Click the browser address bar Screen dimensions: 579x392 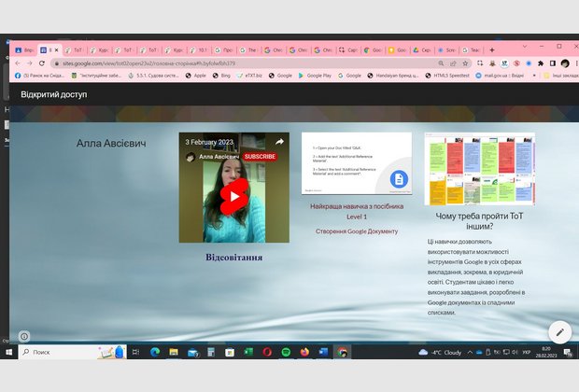click(233, 63)
